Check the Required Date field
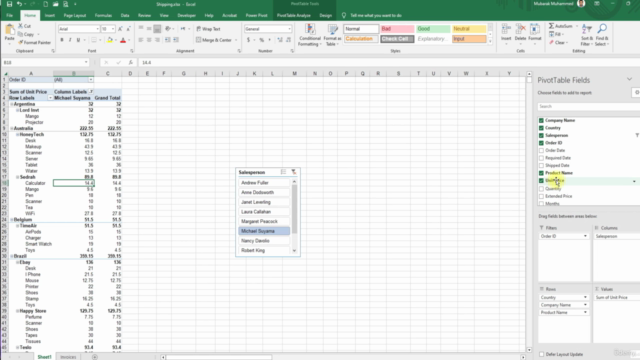The image size is (640, 360). [541, 158]
